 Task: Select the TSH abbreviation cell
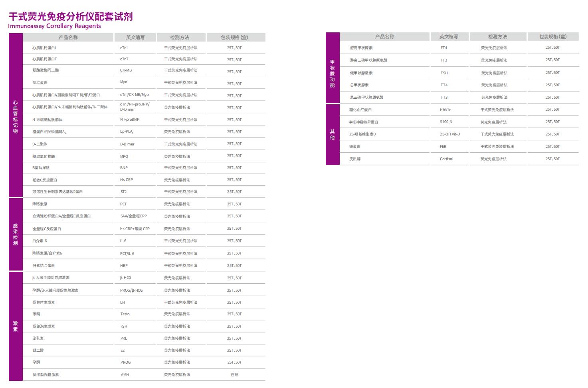tap(444, 73)
